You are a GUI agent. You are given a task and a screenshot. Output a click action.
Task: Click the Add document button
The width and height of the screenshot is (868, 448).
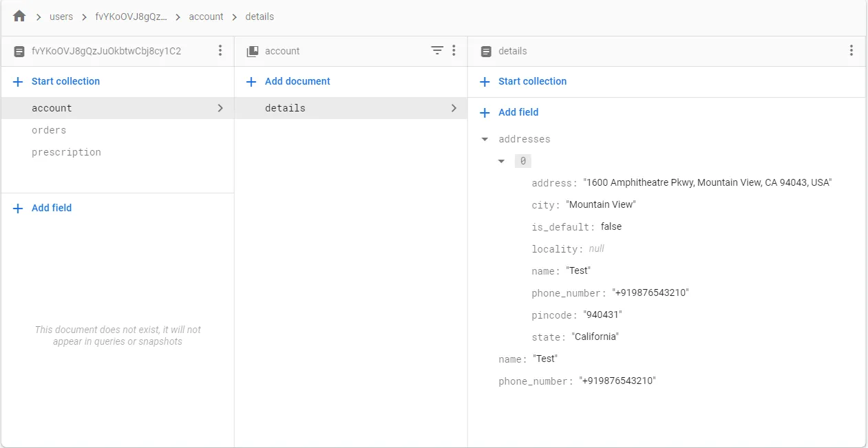[297, 81]
